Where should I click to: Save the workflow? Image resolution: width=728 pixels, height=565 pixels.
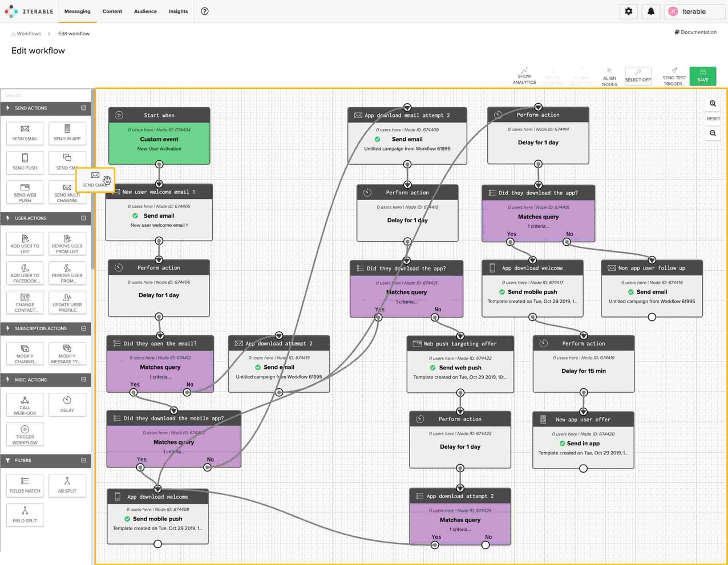702,76
